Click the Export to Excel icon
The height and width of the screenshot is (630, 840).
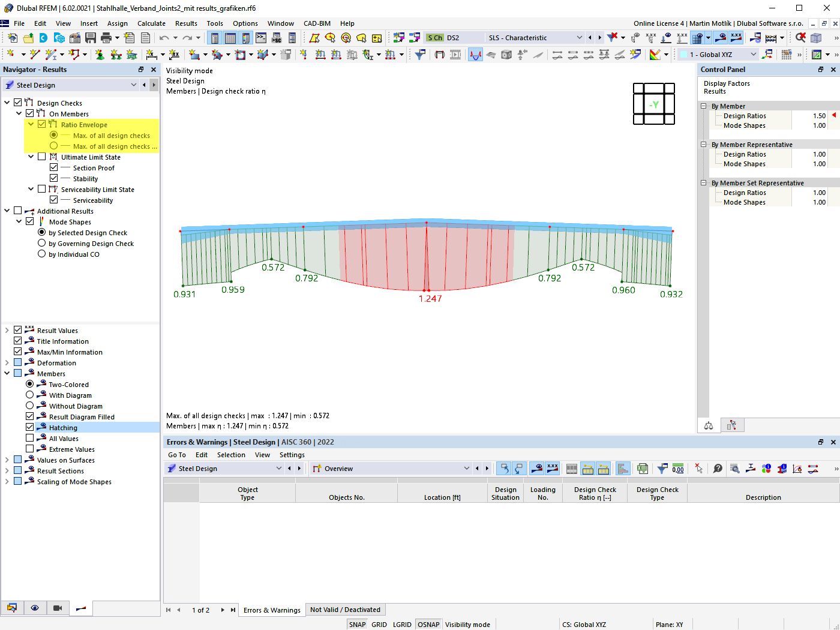(642, 469)
